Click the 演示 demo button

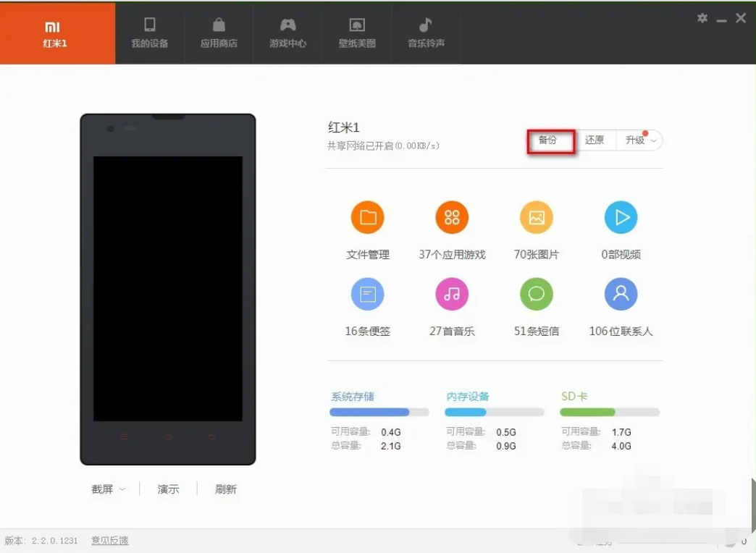coord(168,489)
